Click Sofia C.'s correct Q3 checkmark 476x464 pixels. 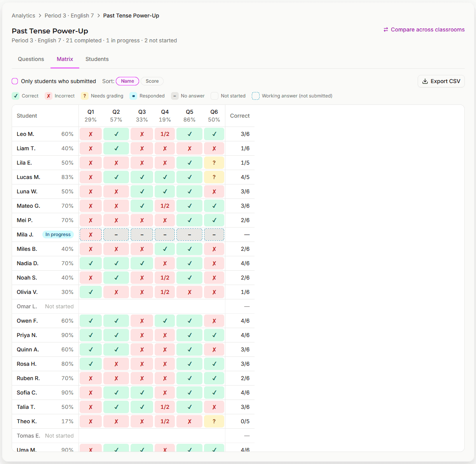coord(142,393)
